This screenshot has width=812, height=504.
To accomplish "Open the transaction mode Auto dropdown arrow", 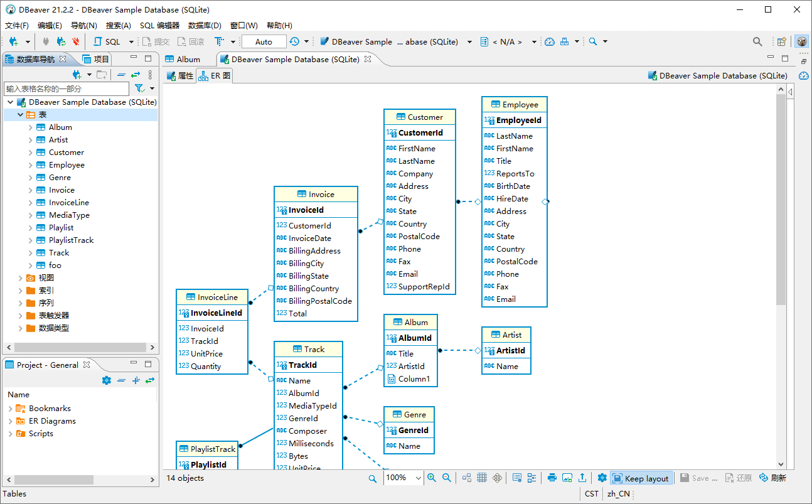I will (306, 41).
